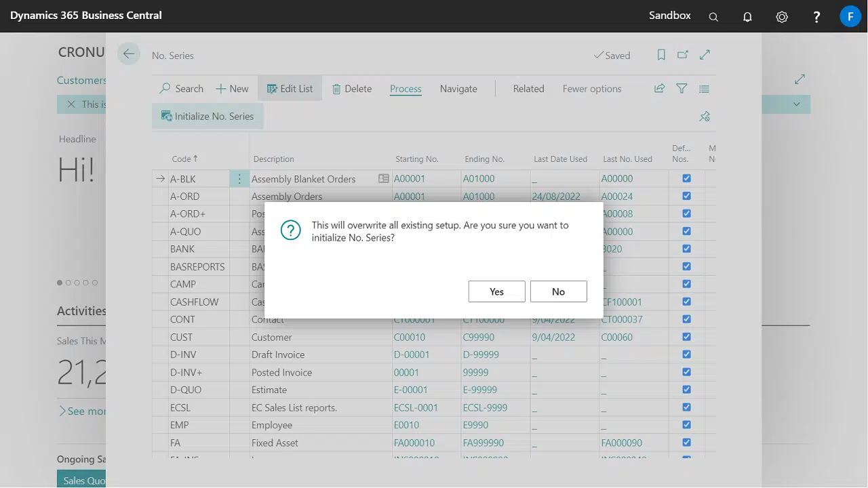This screenshot has height=488, width=868.
Task: Click the back arrow on No. Series page
Action: pyautogui.click(x=129, y=54)
